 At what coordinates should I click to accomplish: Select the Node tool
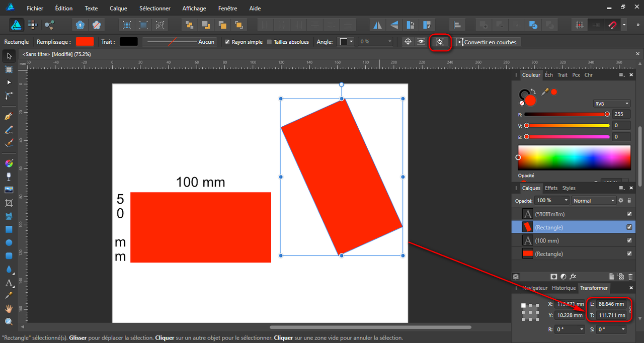(9, 82)
